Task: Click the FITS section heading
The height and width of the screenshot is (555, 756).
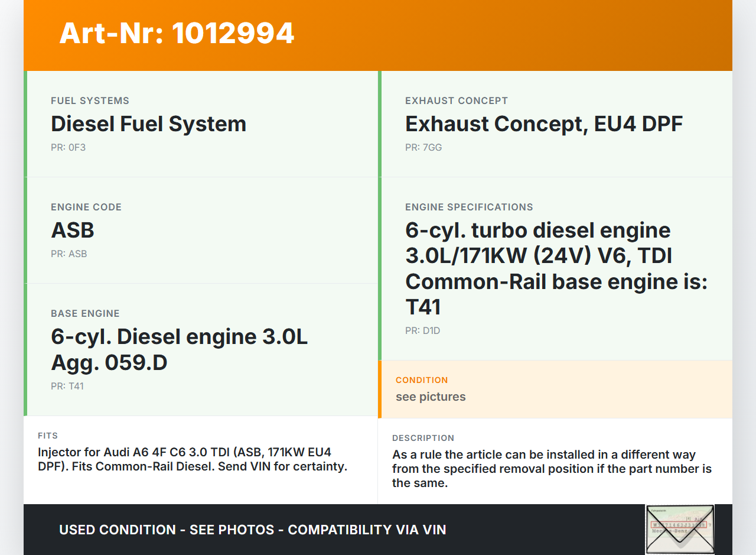Action: 48,436
